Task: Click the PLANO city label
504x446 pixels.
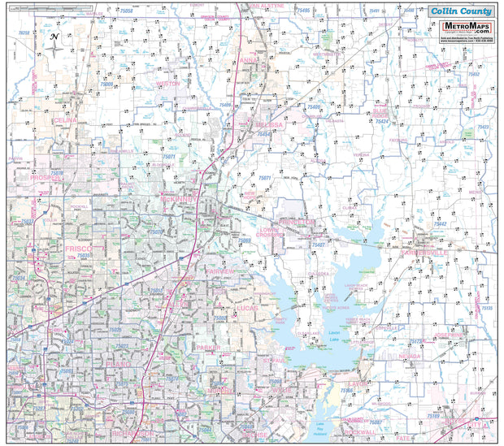Action: pos(119,365)
